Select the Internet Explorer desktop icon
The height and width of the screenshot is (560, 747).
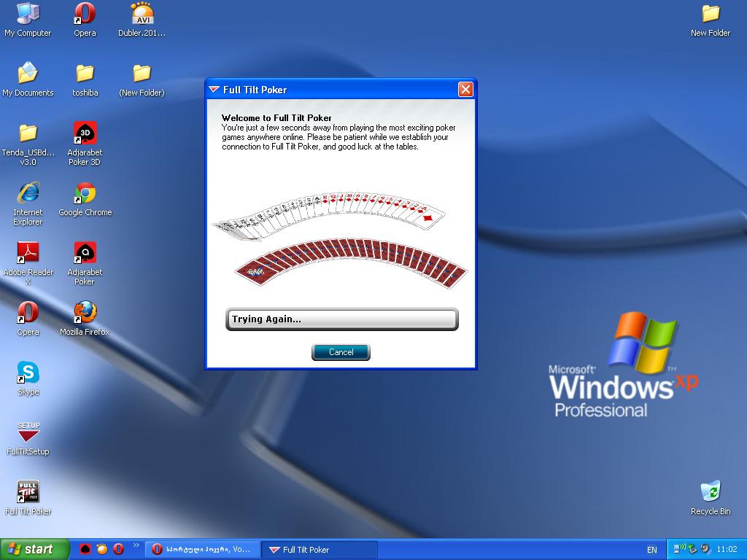click(28, 204)
